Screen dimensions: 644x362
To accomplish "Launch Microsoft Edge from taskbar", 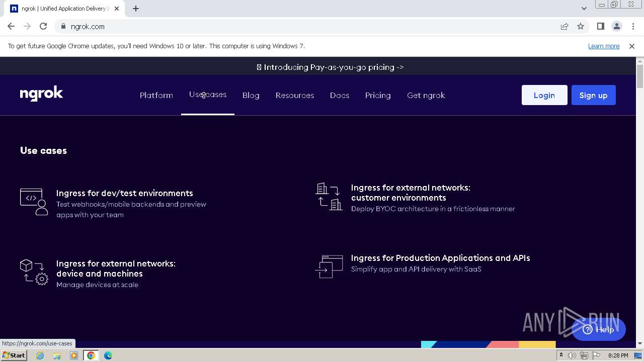I will coord(108,355).
